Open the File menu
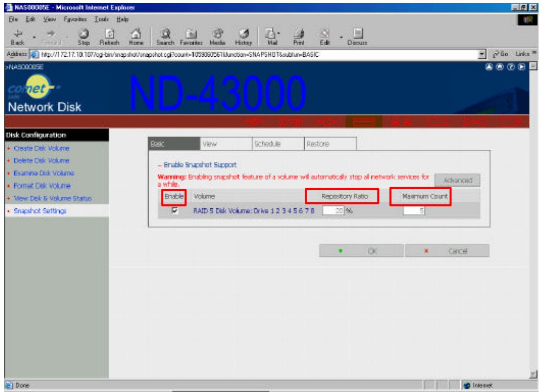The width and height of the screenshot is (540, 392). tap(13, 19)
